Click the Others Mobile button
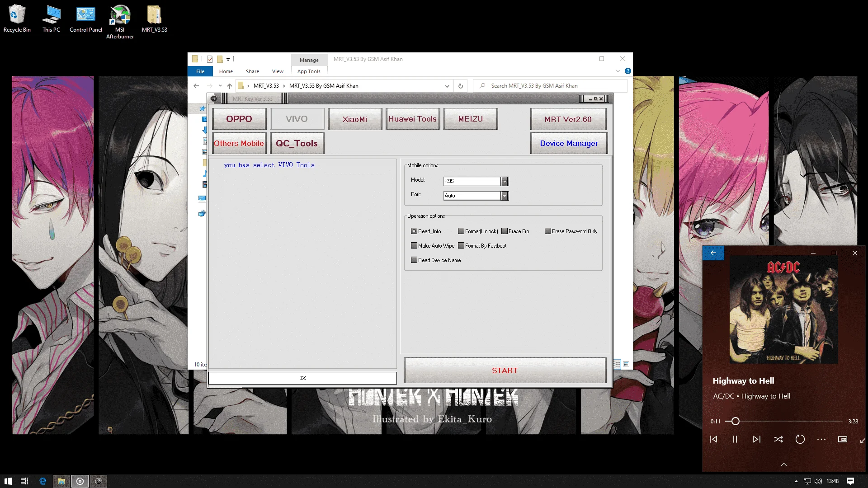This screenshot has height=488, width=868. [239, 143]
